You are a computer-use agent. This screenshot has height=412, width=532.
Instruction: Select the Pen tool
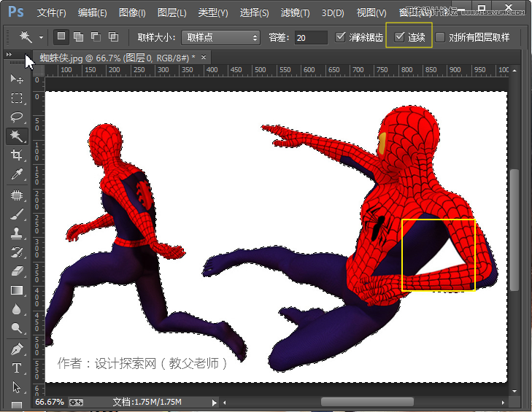(17, 349)
